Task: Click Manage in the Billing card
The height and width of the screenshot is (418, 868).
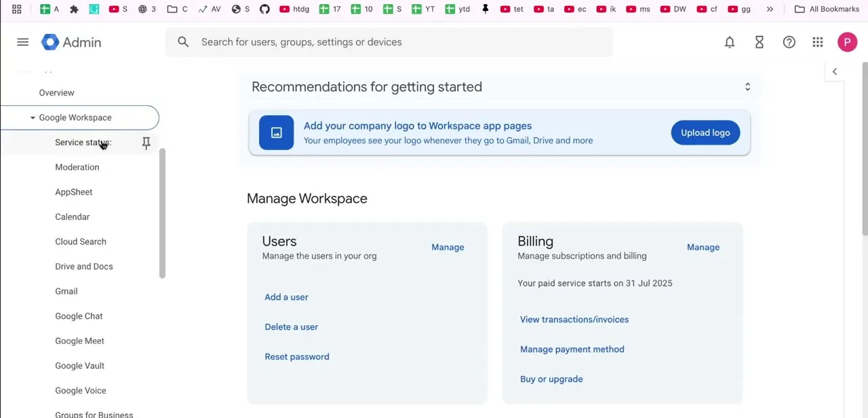Action: [x=703, y=247]
